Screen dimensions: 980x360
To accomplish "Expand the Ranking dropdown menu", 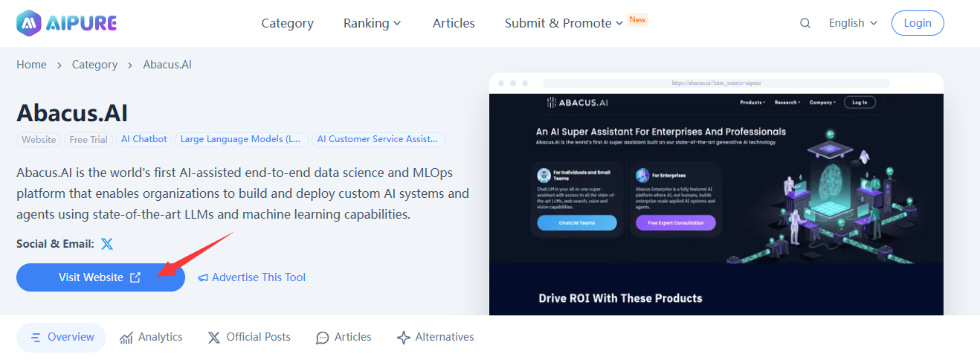I will [372, 23].
